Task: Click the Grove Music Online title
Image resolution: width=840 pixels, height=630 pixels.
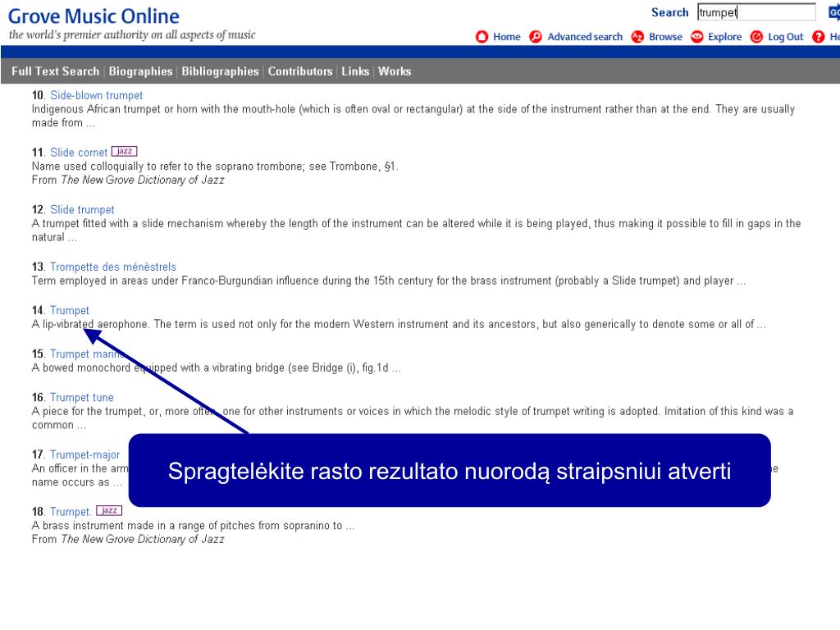Action: tap(94, 16)
